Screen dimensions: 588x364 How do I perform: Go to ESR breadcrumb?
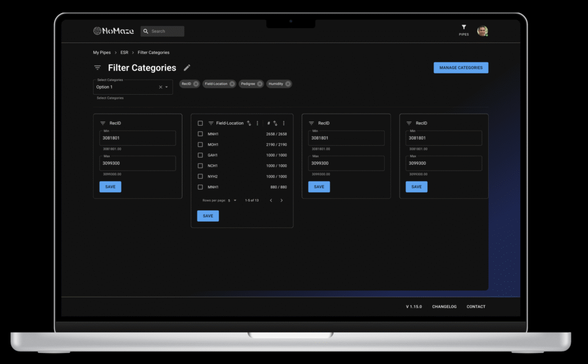click(124, 53)
